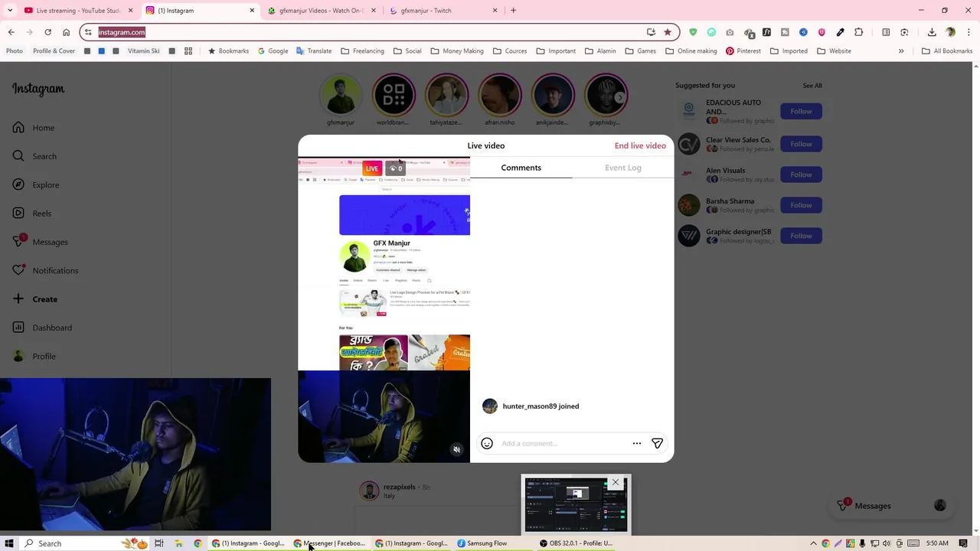Click the red LIVE badge

click(x=371, y=168)
